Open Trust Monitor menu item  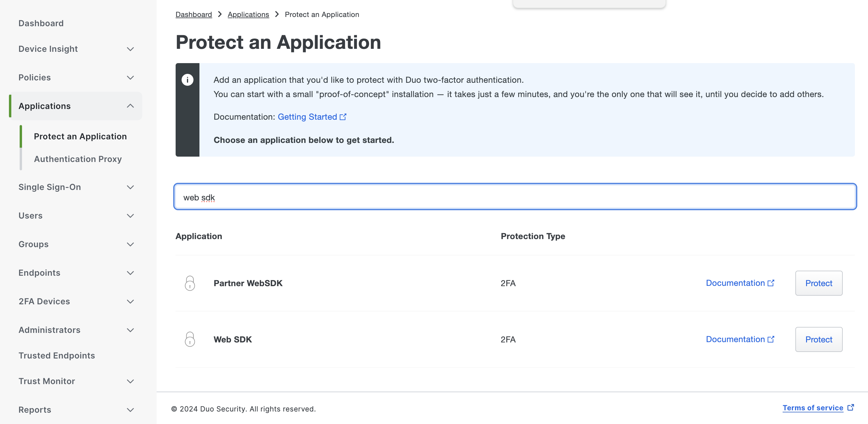pyautogui.click(x=47, y=381)
